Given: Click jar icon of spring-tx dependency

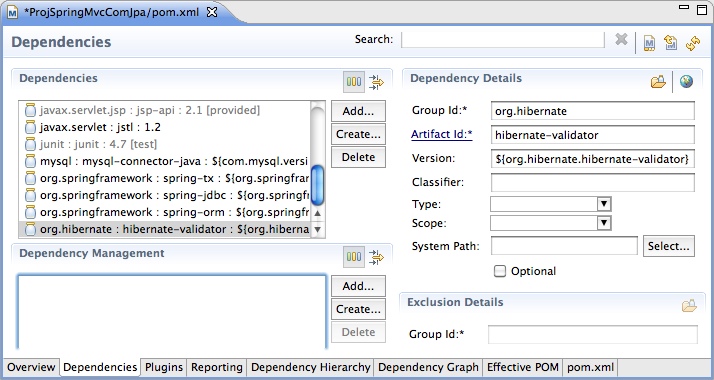Looking at the screenshot, I should [30, 178].
